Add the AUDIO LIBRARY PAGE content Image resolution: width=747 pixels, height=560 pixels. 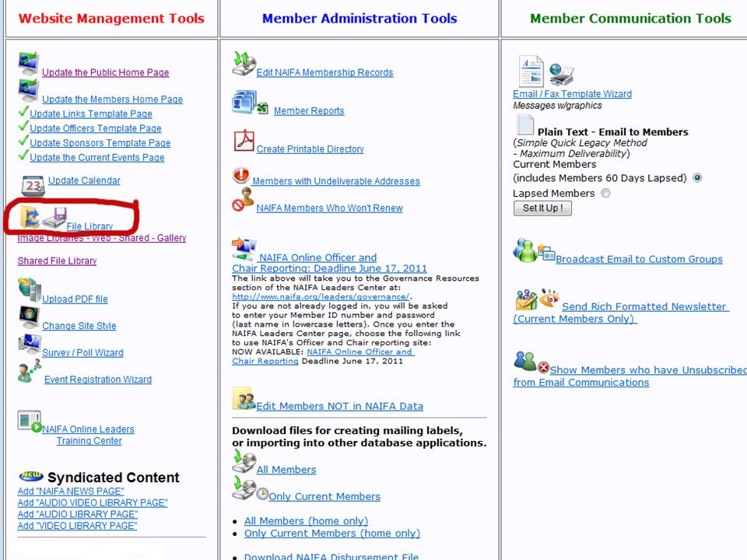coord(78,514)
